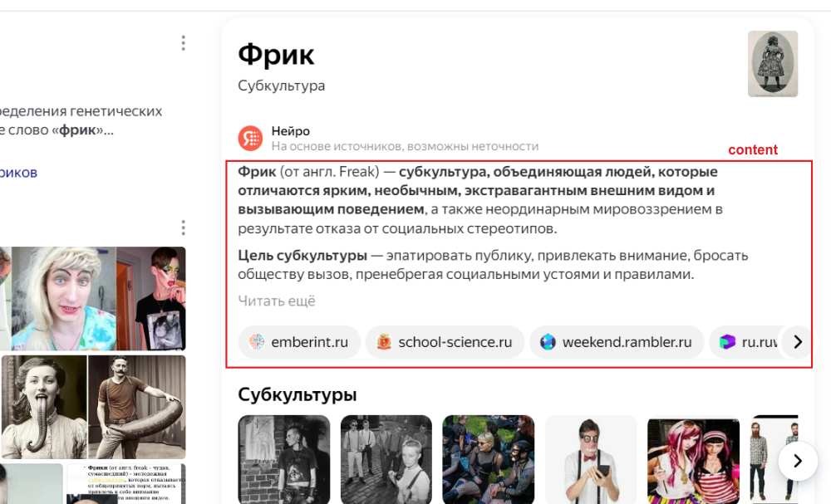Click the red Нейро logo icon
The width and height of the screenshot is (831, 504).
[x=250, y=138]
